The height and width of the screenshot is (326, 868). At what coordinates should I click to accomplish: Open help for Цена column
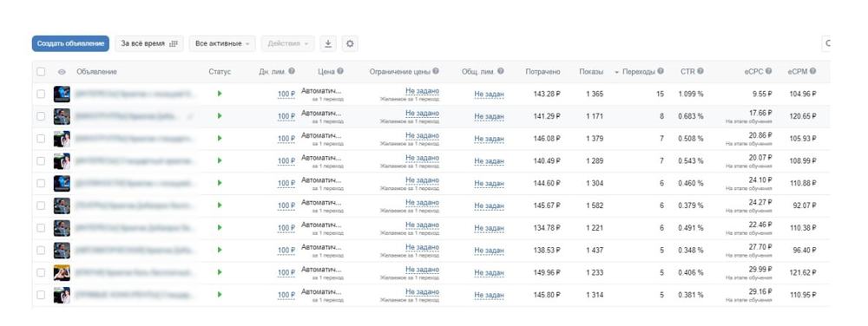click(340, 71)
